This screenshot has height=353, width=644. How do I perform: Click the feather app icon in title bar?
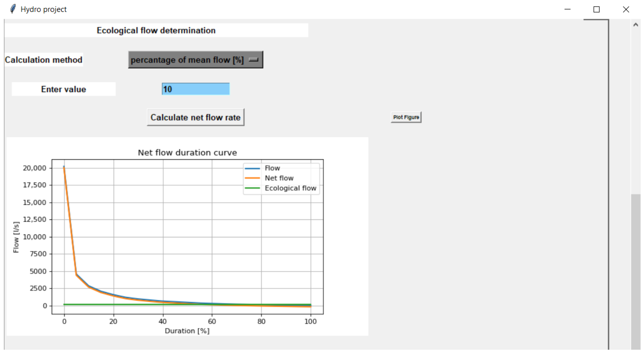coord(13,9)
